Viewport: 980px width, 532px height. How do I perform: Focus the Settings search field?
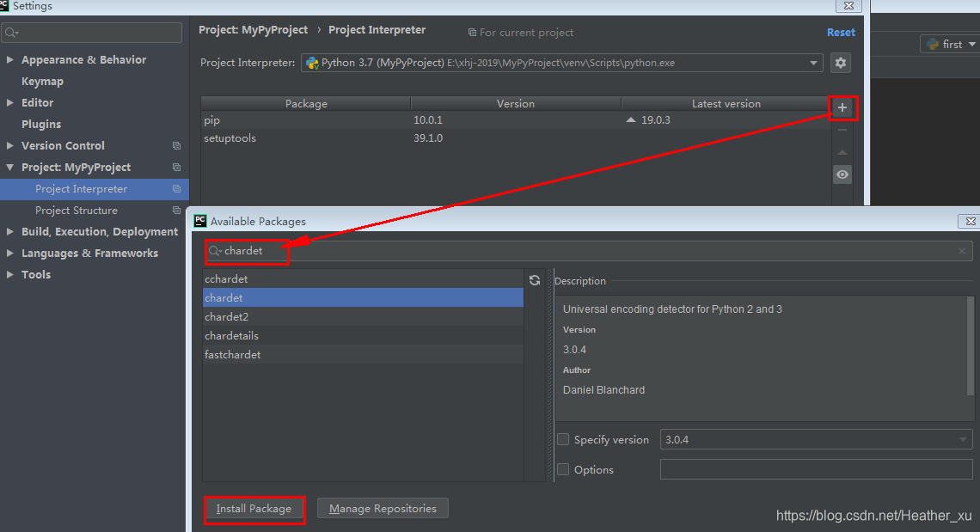coord(92,33)
